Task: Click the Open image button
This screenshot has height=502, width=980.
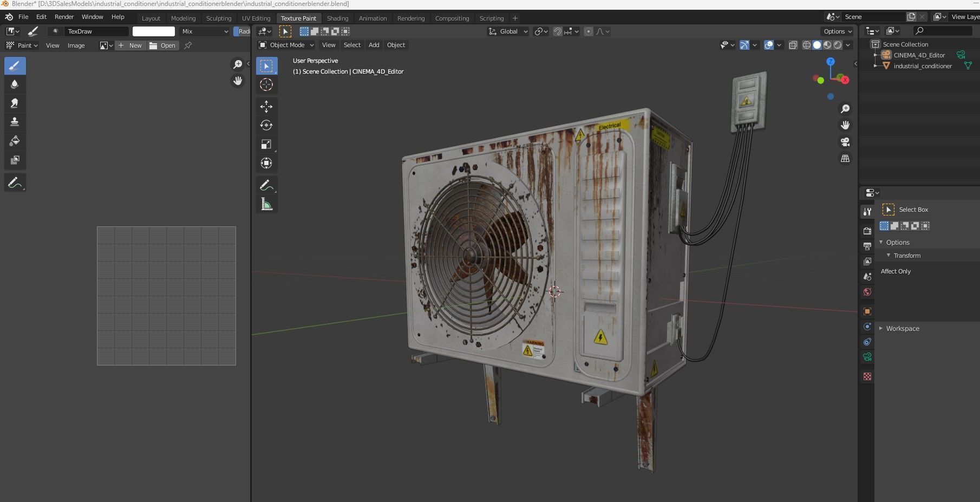Action: (162, 45)
